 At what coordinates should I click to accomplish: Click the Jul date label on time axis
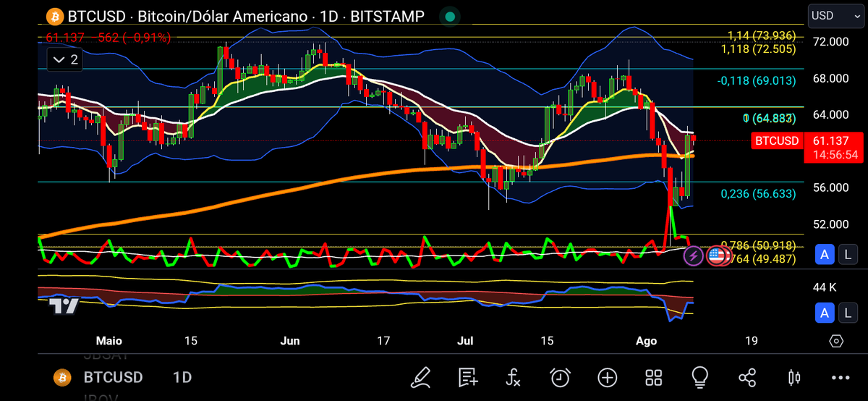click(466, 341)
